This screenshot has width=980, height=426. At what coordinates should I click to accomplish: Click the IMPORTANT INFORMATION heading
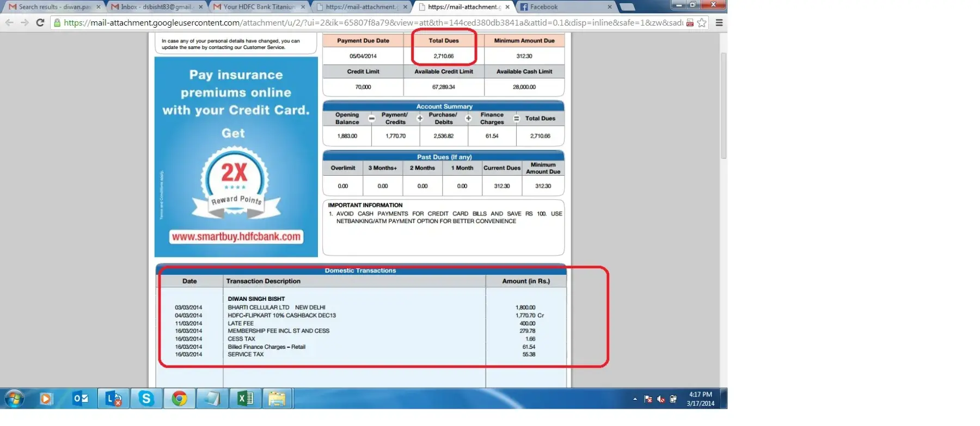click(x=365, y=205)
